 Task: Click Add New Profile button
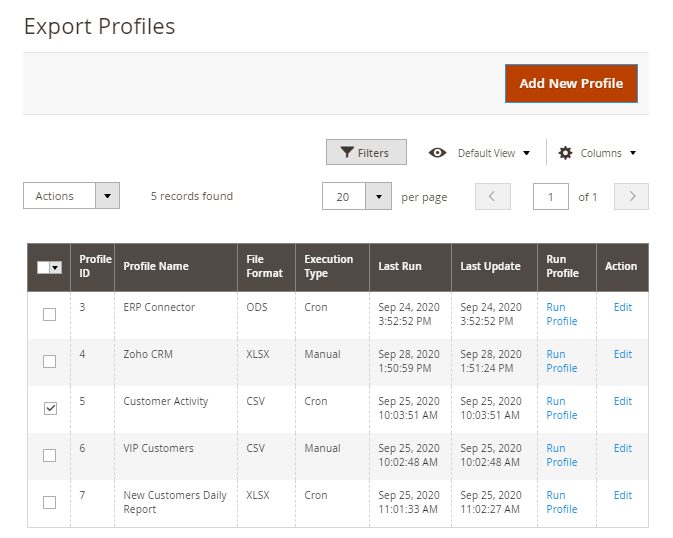[571, 83]
